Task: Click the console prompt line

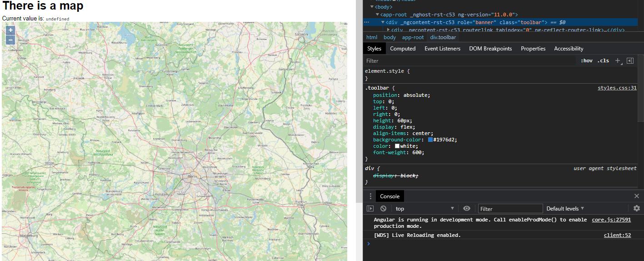Action: point(503,244)
